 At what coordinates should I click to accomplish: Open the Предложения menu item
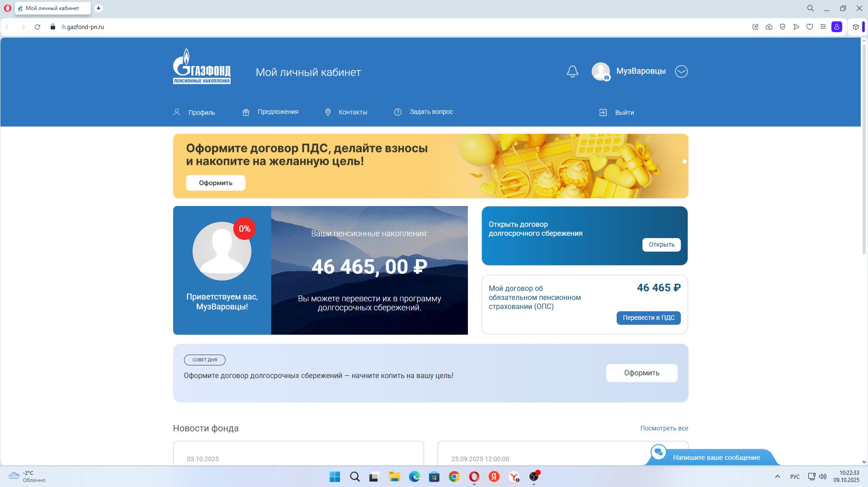coord(270,112)
